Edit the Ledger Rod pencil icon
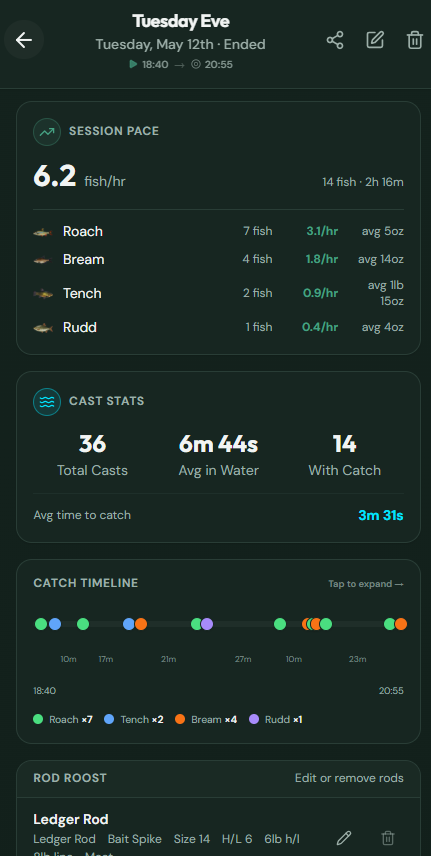The width and height of the screenshot is (431, 856). (344, 838)
